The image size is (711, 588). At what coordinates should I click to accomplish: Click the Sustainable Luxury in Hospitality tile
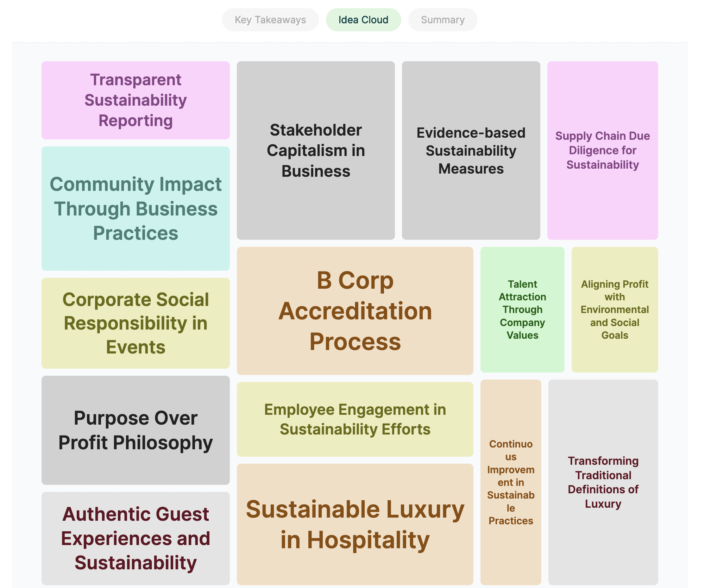(355, 524)
